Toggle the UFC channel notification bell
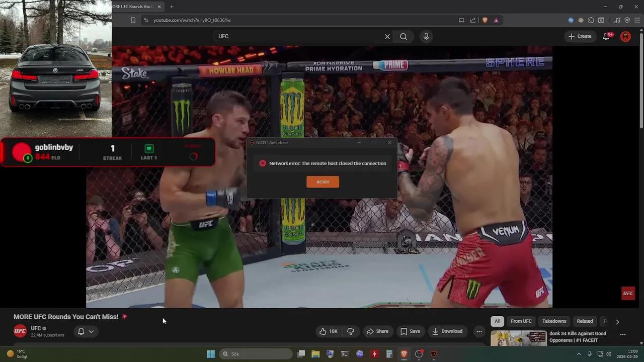Screen dimensions: 644x362 pyautogui.click(x=80, y=331)
